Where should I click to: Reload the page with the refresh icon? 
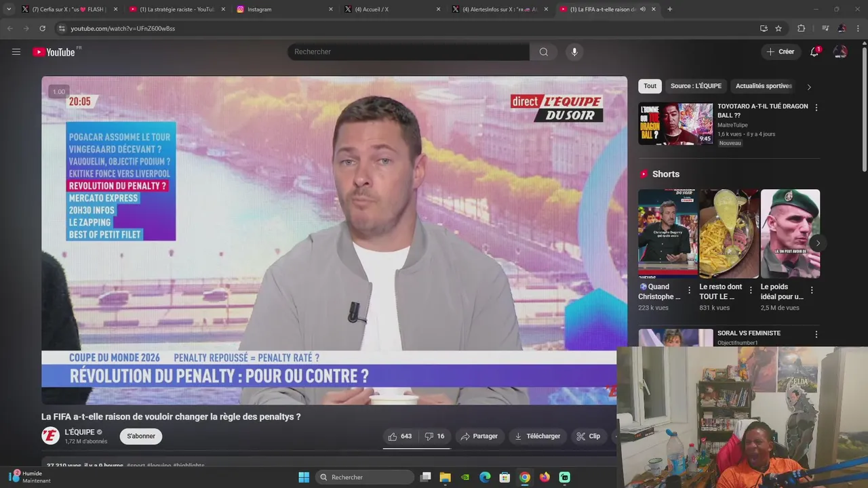tap(42, 28)
